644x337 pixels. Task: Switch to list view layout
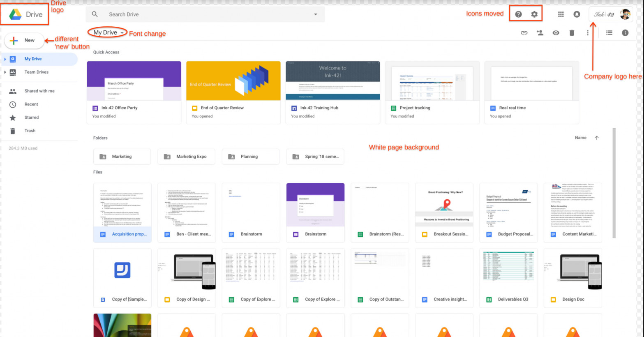(x=609, y=33)
